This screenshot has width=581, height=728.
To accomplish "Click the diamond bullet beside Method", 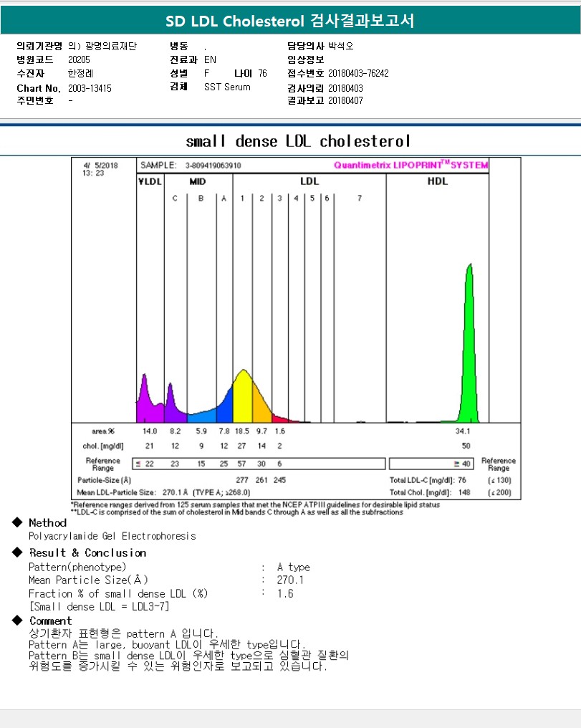I will click(x=17, y=523).
